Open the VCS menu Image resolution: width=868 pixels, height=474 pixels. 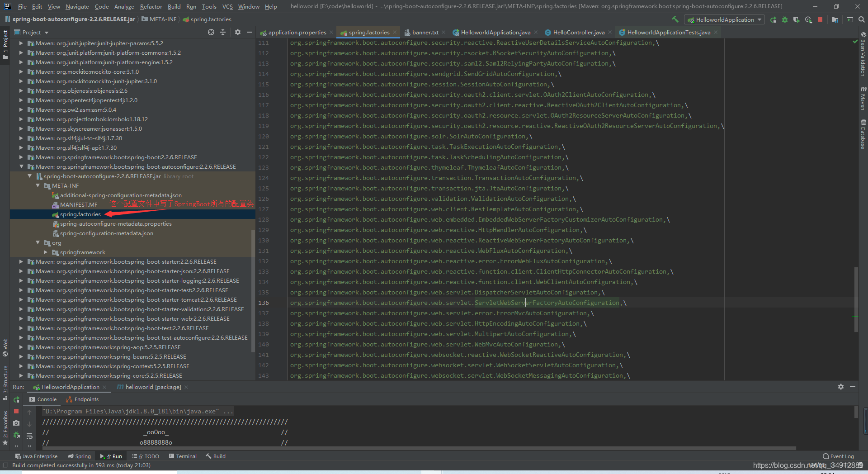[227, 6]
